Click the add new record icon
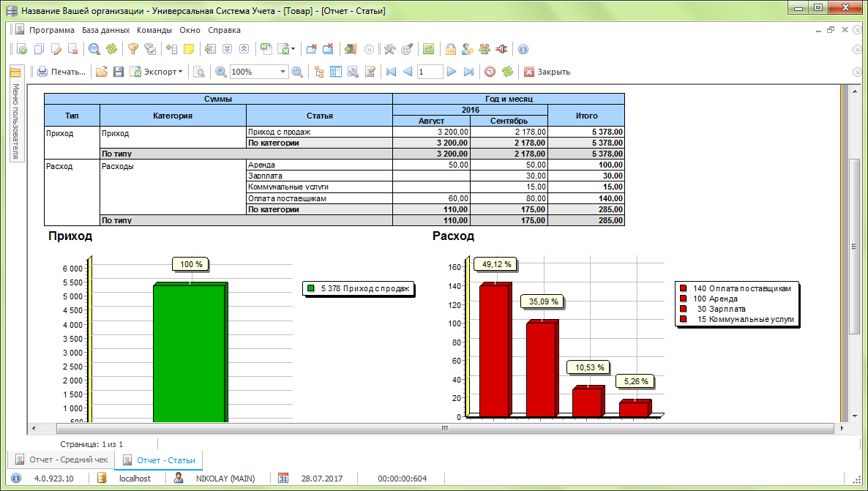Screen dimensions: 868x491 (22, 49)
